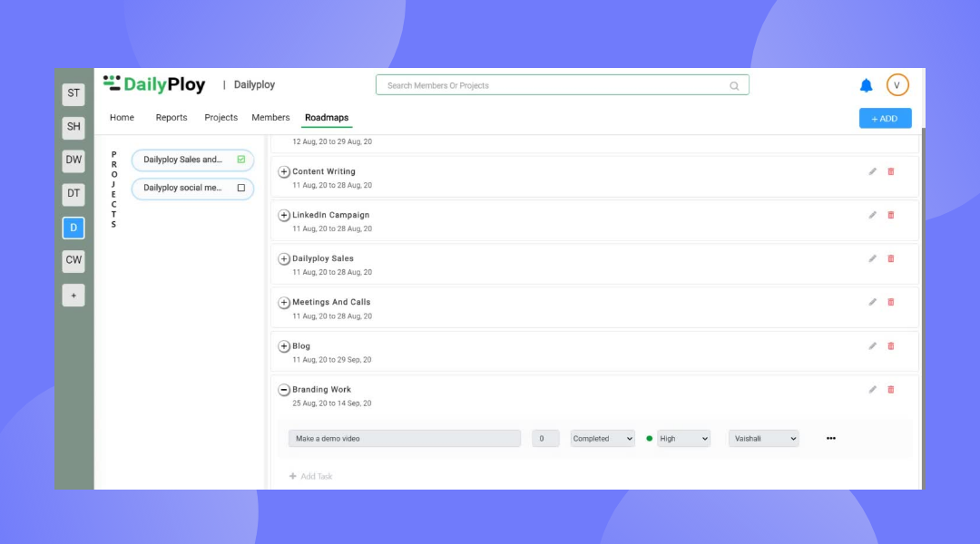This screenshot has width=980, height=544.
Task: Delete the Blog roadmap
Action: point(891,346)
